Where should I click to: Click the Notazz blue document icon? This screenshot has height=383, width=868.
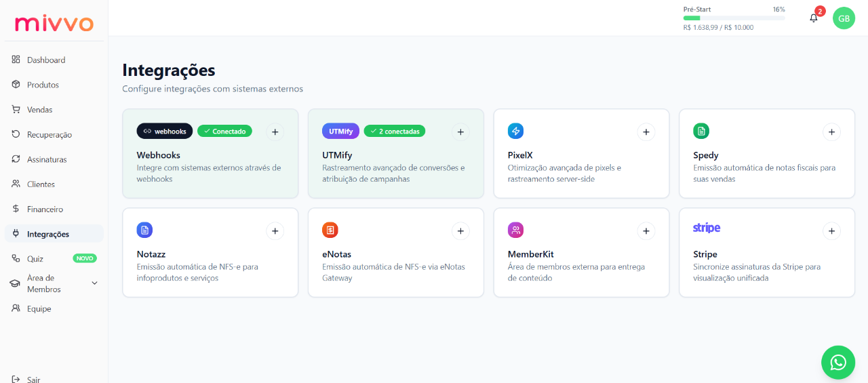coord(144,230)
